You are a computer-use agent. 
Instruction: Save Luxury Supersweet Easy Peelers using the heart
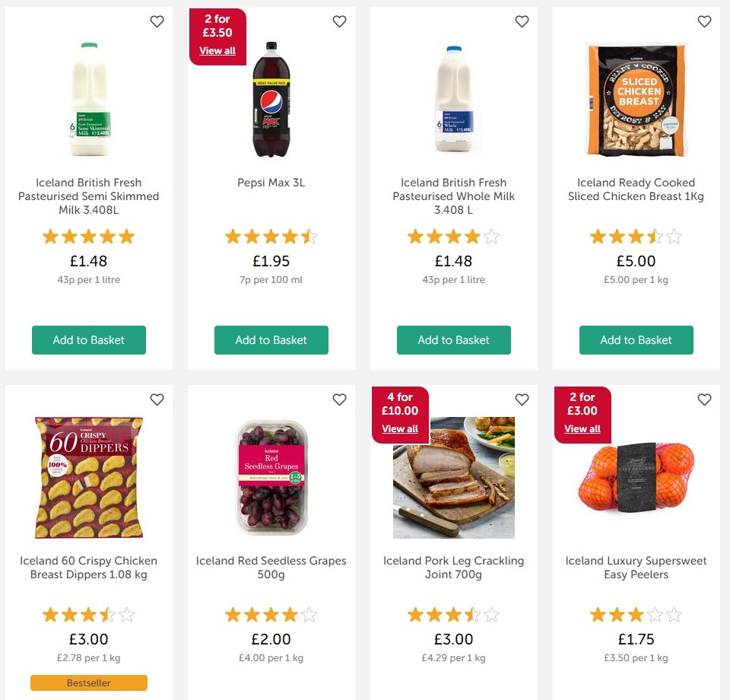click(704, 399)
